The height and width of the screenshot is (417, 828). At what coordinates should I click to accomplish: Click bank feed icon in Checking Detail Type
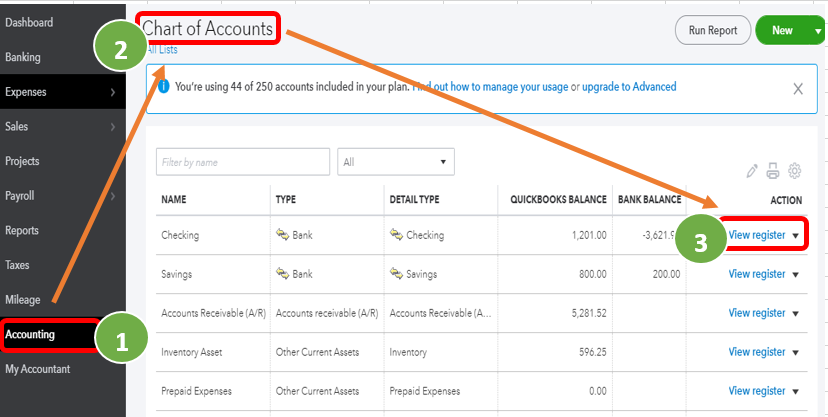[x=396, y=234]
